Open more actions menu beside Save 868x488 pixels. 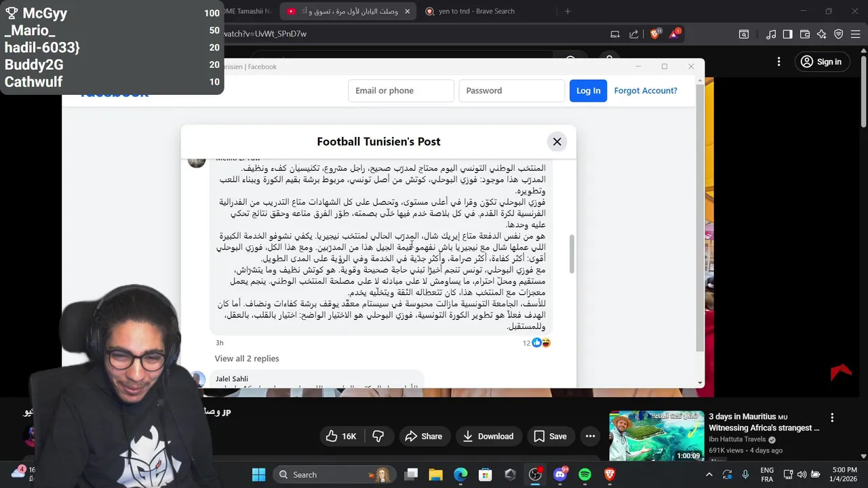590,436
